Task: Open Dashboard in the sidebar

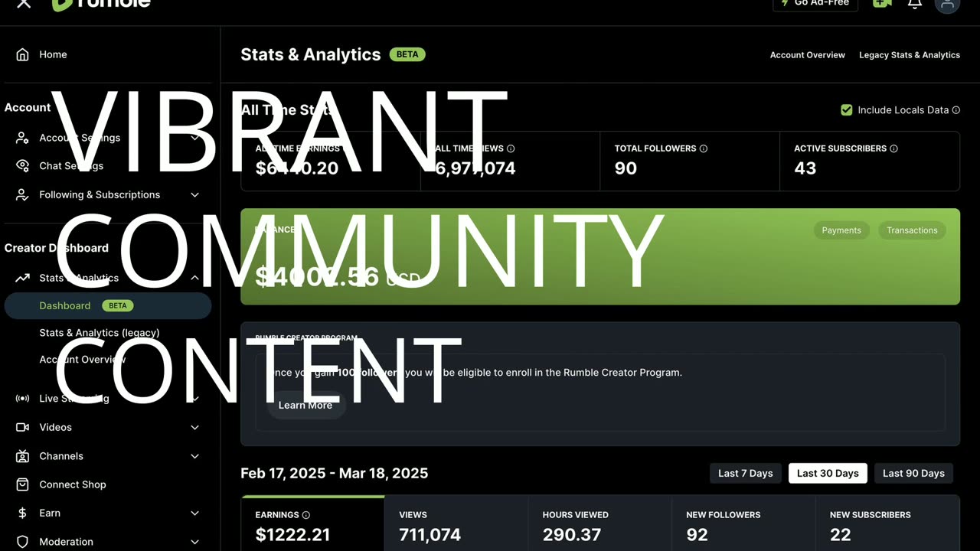Action: 108,305
